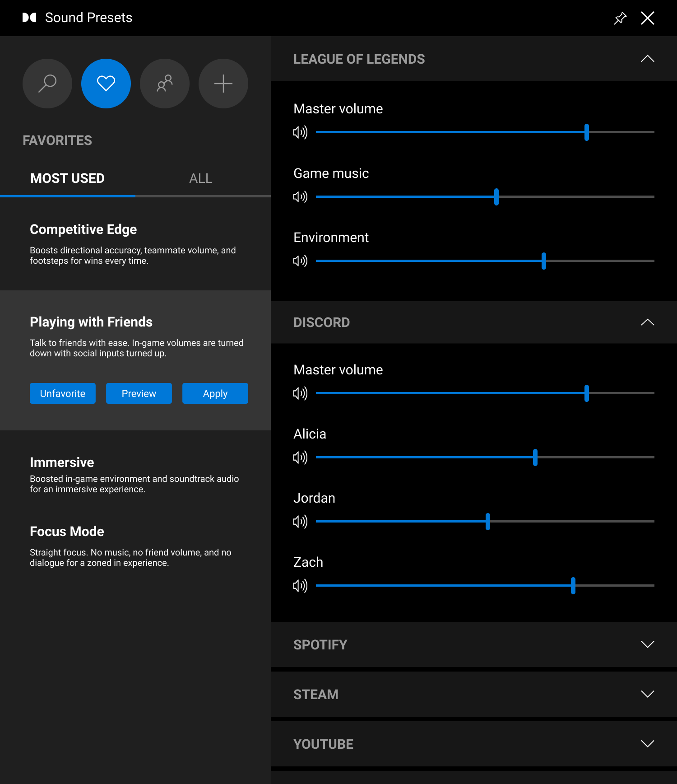Open the community presets people icon
Image resolution: width=677 pixels, height=784 pixels.
pyautogui.click(x=165, y=84)
